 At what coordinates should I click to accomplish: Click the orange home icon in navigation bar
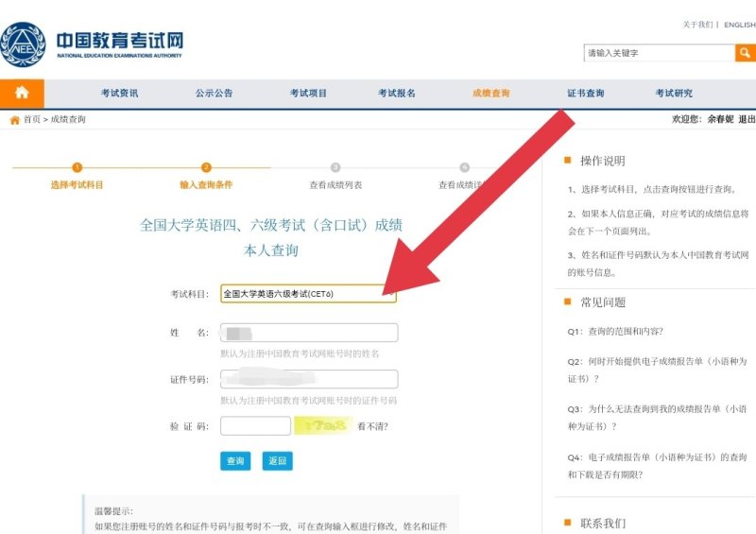tap(22, 94)
